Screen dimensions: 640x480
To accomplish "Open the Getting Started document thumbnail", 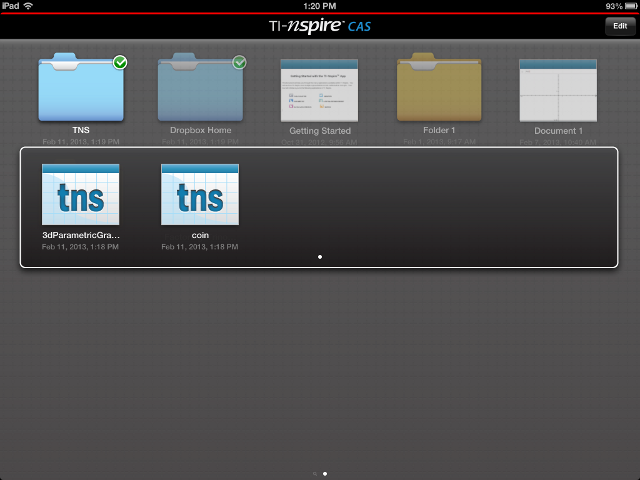I will [320, 90].
